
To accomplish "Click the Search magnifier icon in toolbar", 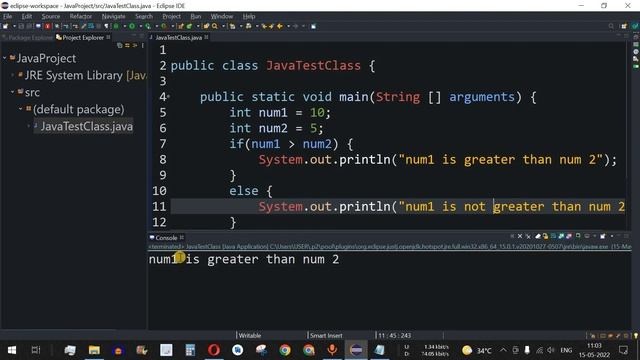I will pyautogui.click(x=215, y=26).
